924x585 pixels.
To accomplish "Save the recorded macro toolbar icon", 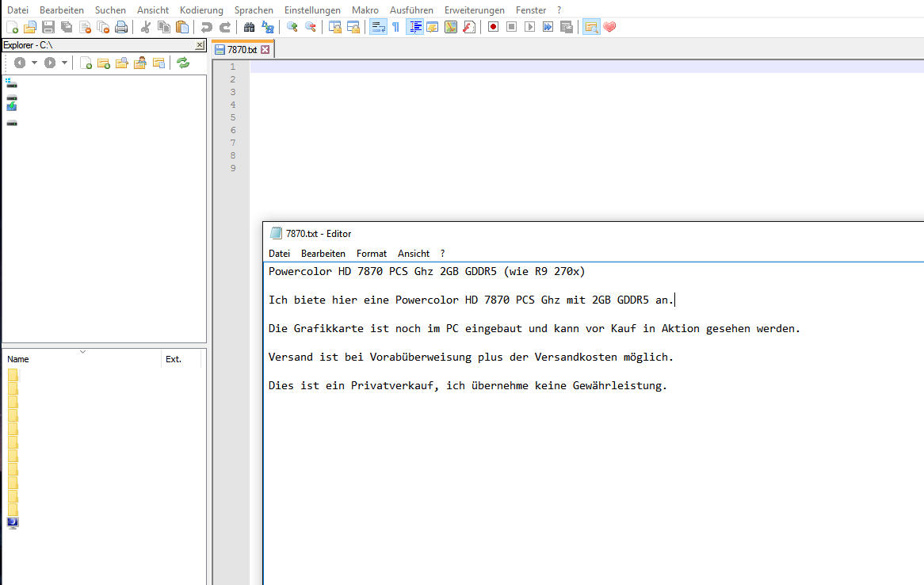I will click(x=567, y=27).
